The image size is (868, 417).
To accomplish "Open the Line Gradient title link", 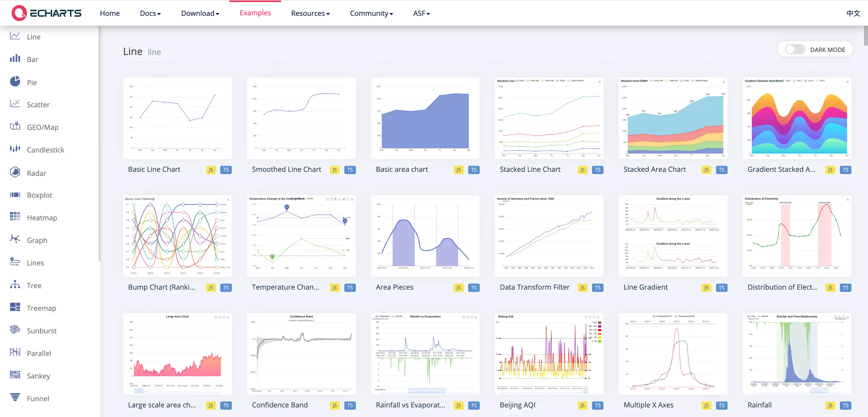I will 645,287.
